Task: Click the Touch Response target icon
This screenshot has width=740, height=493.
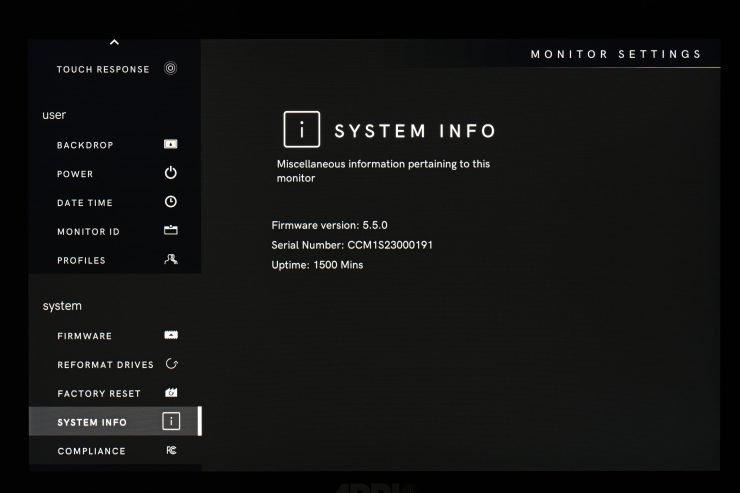Action: pos(170,69)
